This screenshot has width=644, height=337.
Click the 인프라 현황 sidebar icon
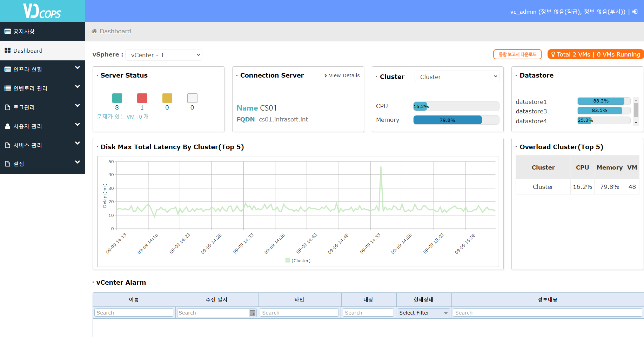click(x=8, y=70)
